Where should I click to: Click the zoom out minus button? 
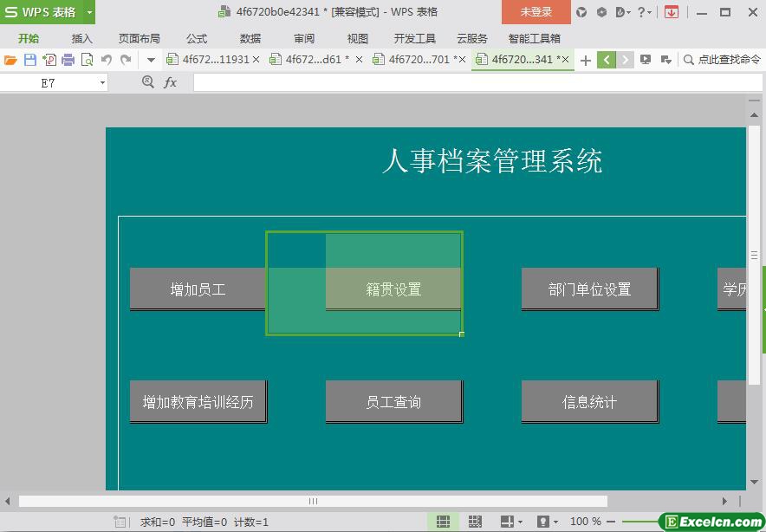[611, 522]
